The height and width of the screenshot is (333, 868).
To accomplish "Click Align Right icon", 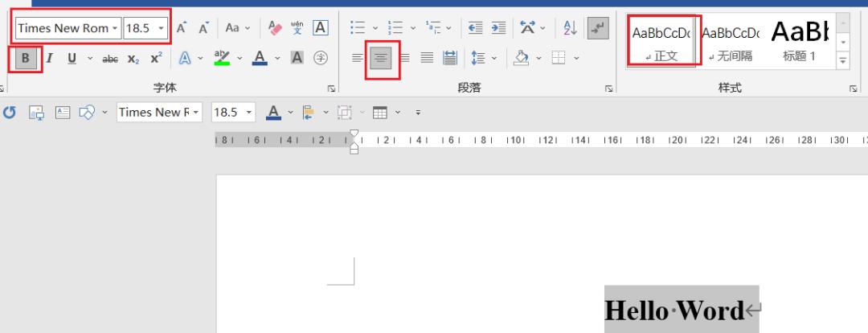I will (x=404, y=58).
